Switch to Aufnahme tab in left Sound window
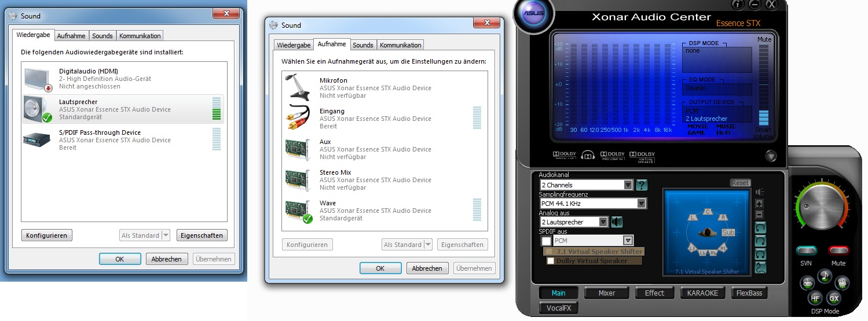Viewport: 868px width, 321px height. (x=71, y=36)
